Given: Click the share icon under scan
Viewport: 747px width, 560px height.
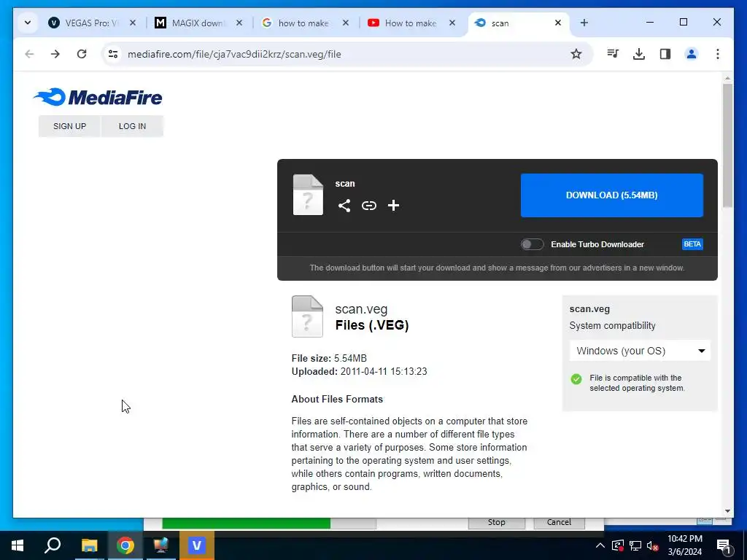Looking at the screenshot, I should click(344, 206).
